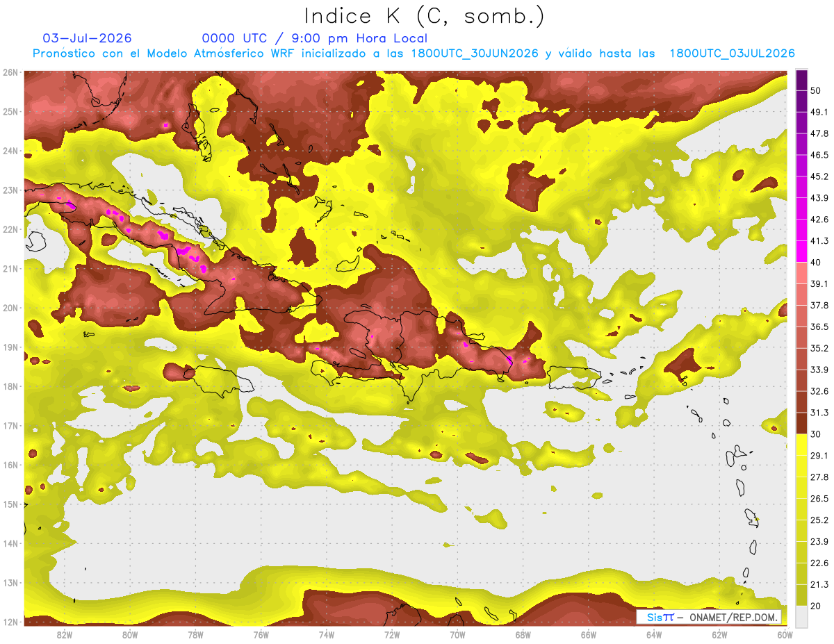Click the '13N' latitude label
Viewport: 834px width, 644px height.
(10, 583)
